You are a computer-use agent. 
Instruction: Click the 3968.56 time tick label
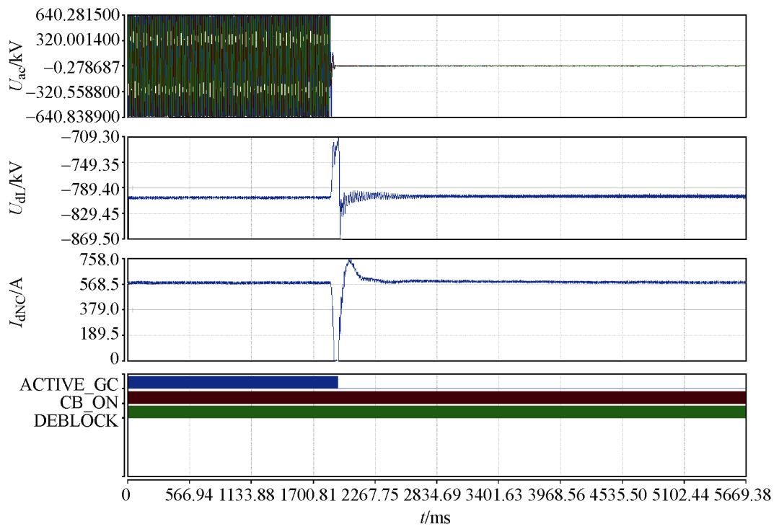click(x=556, y=495)
